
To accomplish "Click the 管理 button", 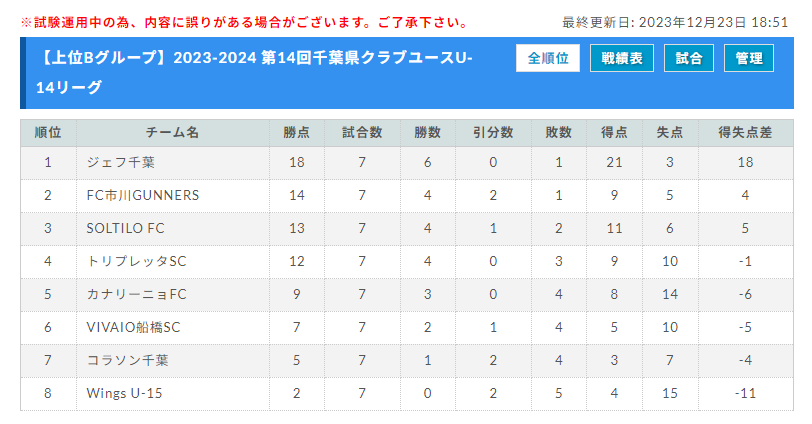I will [x=748, y=58].
